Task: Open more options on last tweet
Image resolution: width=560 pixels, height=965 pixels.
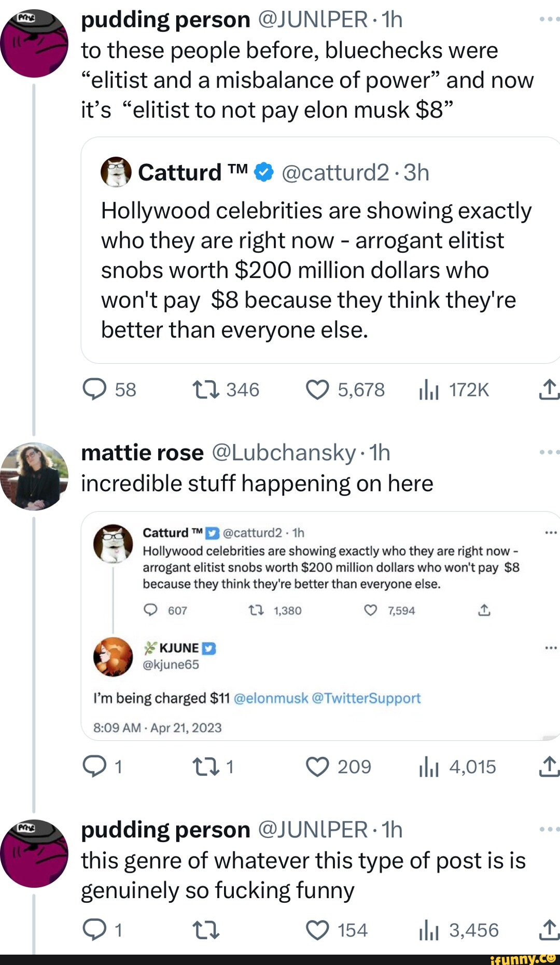Action: (x=549, y=829)
